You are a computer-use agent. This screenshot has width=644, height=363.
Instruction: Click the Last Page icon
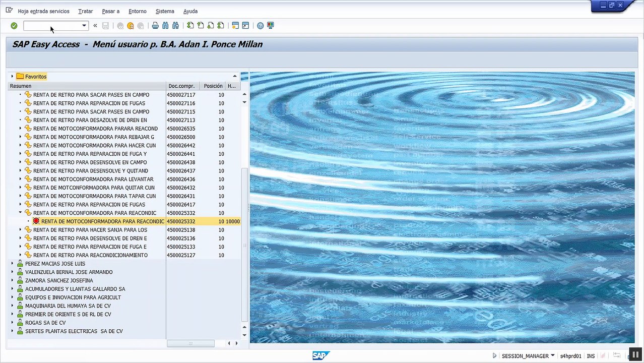coord(220,26)
